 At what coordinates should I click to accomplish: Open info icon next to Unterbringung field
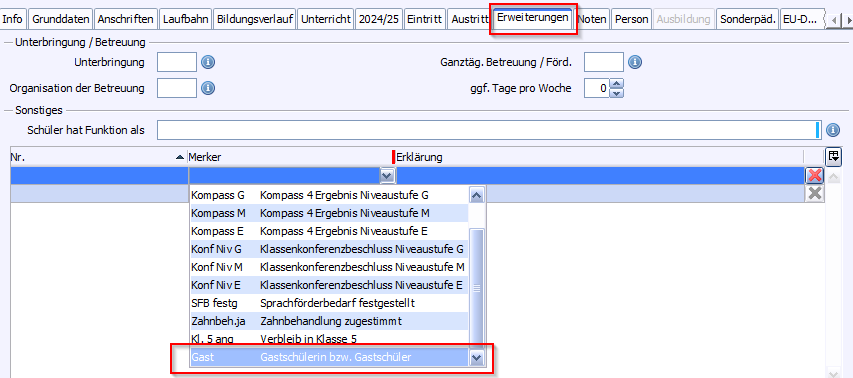[208, 63]
